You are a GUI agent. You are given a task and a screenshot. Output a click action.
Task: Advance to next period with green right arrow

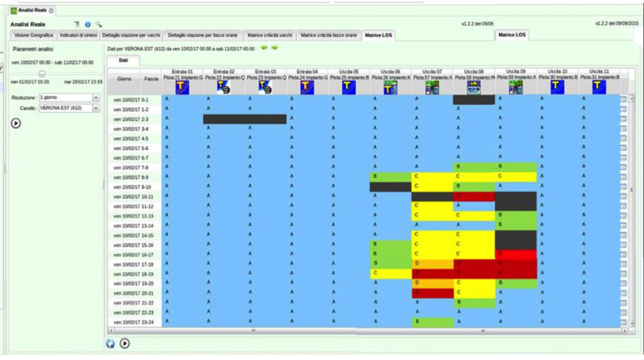pos(275,48)
